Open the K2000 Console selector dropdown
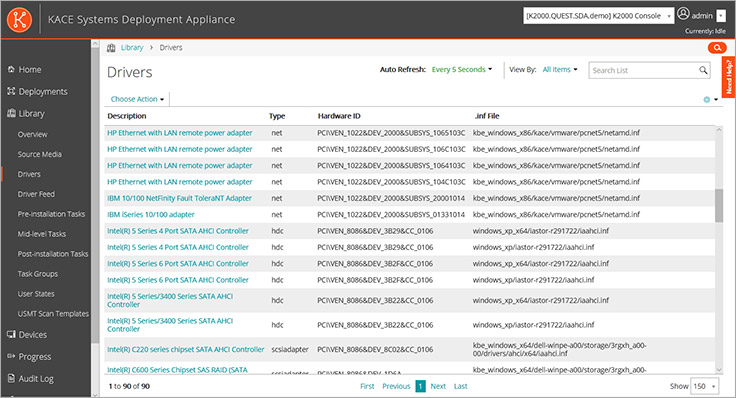 pos(598,15)
